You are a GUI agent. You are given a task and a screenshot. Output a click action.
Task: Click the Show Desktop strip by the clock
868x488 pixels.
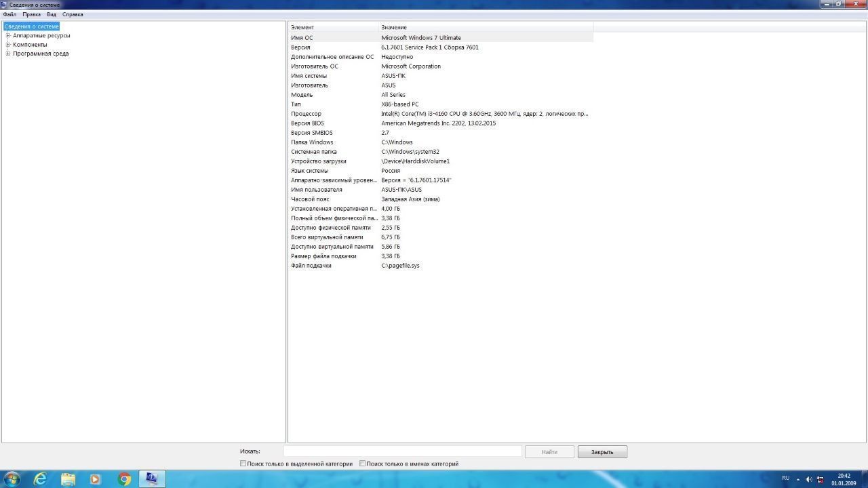pyautogui.click(x=864, y=479)
